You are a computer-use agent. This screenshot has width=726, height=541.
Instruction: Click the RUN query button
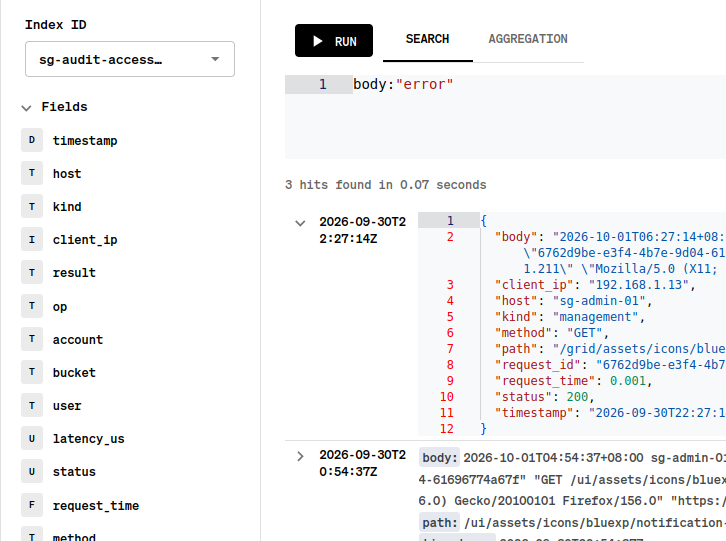coord(333,41)
